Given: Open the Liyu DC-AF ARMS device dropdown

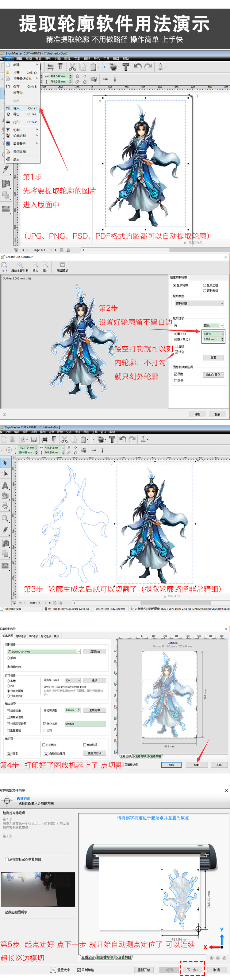Looking at the screenshot, I should click(43, 651).
